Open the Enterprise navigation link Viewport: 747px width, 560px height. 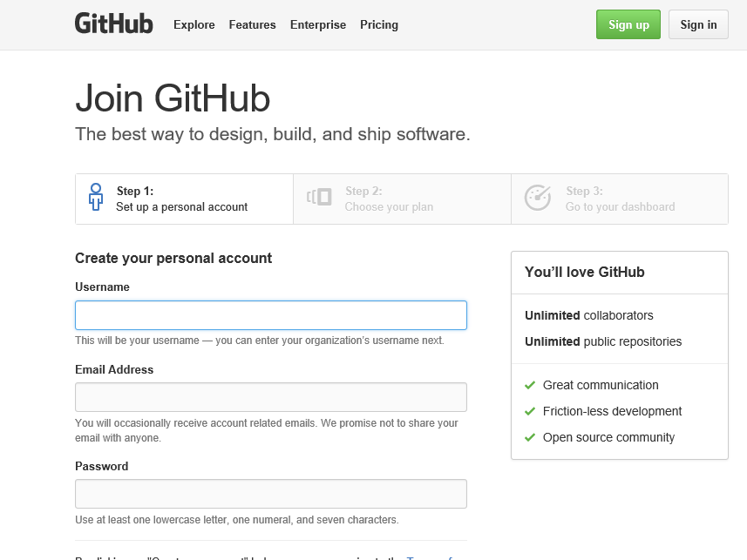pyautogui.click(x=317, y=24)
